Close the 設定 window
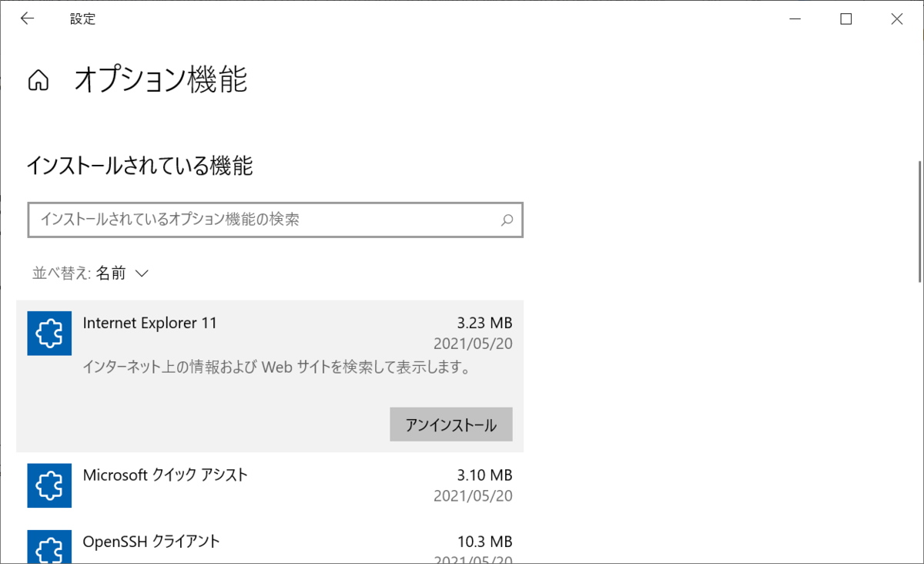This screenshot has height=564, width=924. [x=897, y=19]
